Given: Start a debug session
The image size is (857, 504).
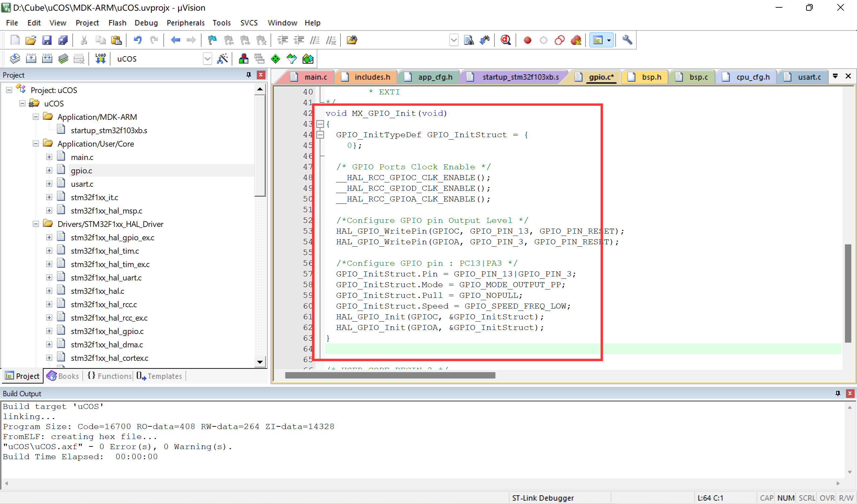Looking at the screenshot, I should coord(506,40).
